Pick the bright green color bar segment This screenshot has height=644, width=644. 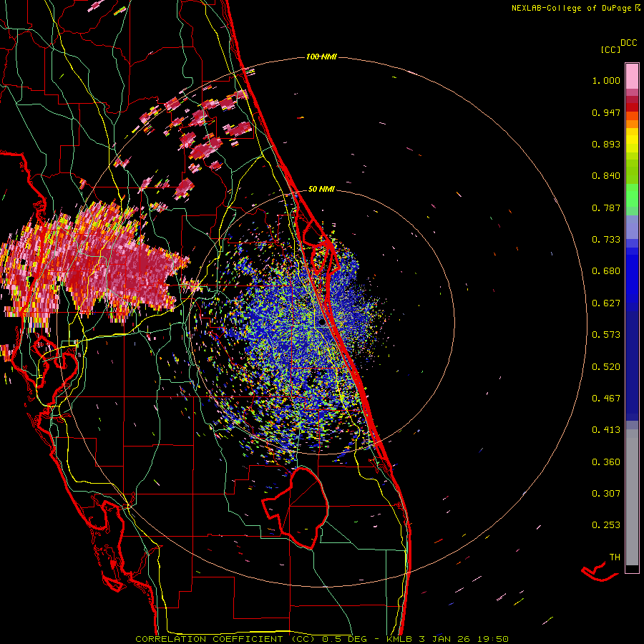pos(632,195)
